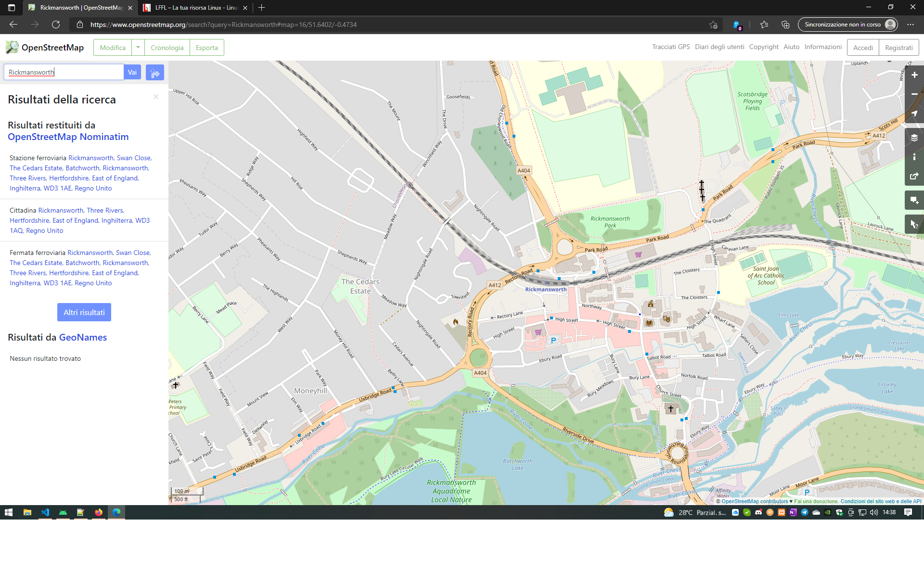Image resolution: width=924 pixels, height=571 pixels.
Task: Select the show my location arrow icon
Action: (x=914, y=114)
